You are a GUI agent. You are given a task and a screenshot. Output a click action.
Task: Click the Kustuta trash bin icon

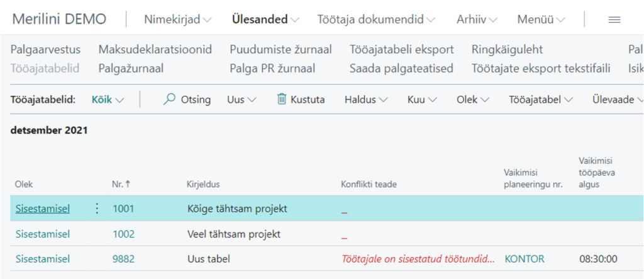282,100
